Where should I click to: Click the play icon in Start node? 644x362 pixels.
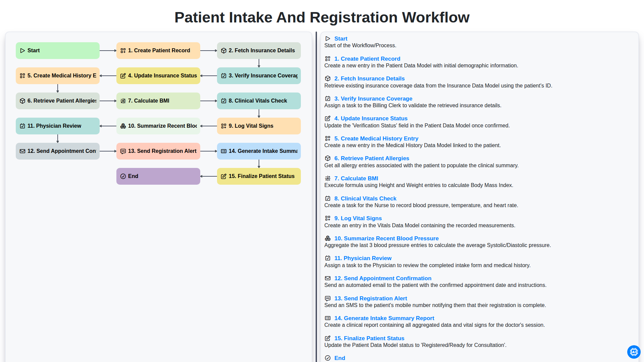[x=22, y=51]
